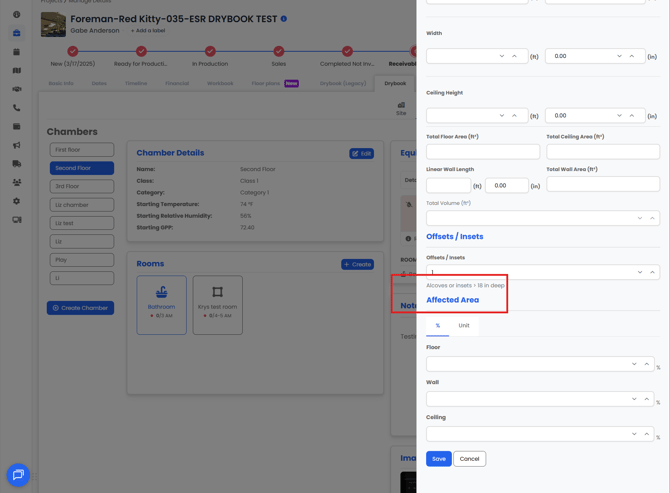Open the phone icon in sidebar
The image size is (670, 493).
[17, 108]
